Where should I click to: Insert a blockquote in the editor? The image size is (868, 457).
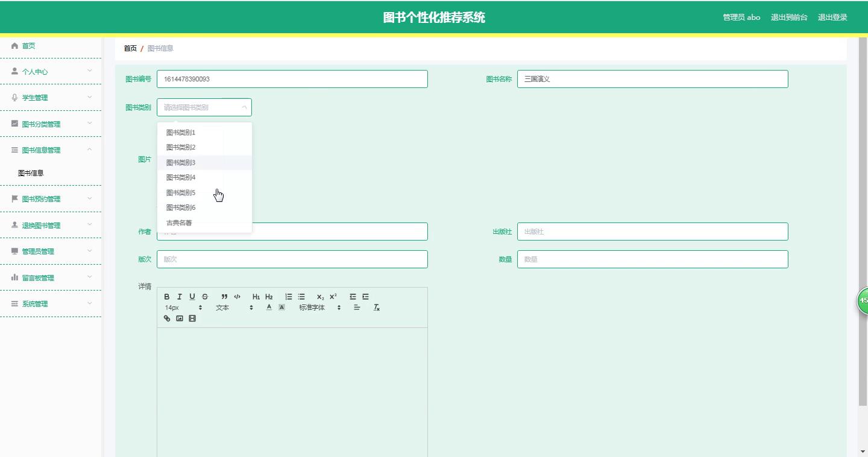coord(224,297)
